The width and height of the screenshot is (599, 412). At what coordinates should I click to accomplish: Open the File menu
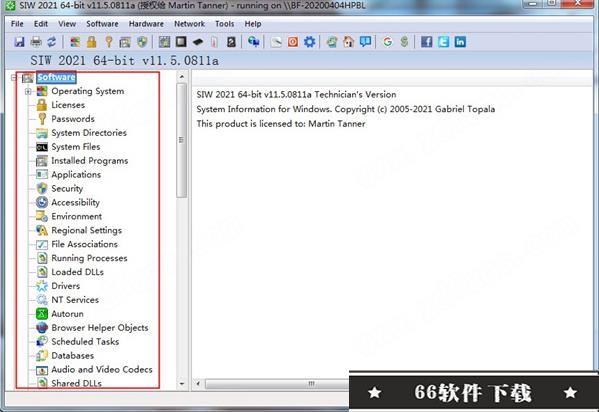pyautogui.click(x=17, y=24)
